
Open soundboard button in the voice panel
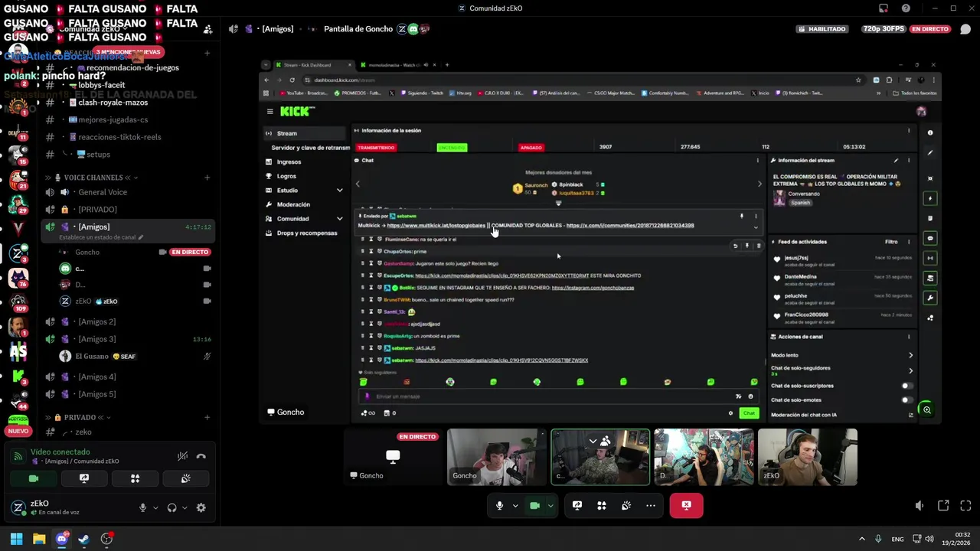coord(185,478)
